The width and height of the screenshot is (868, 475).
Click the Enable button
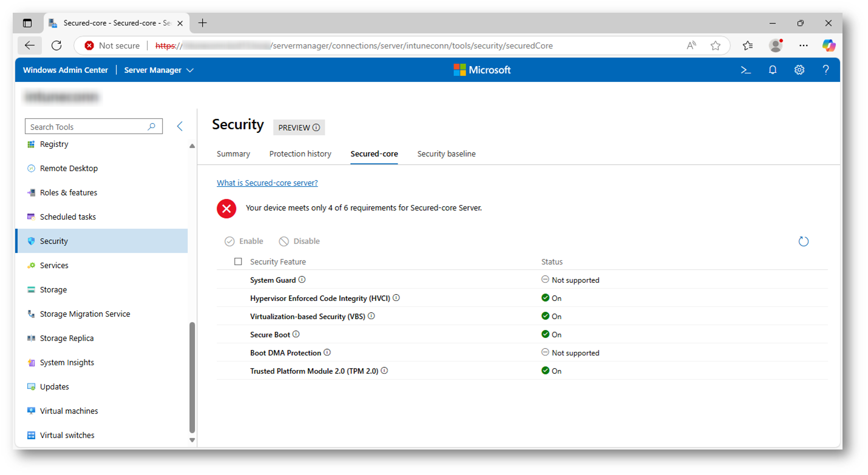[x=244, y=241]
